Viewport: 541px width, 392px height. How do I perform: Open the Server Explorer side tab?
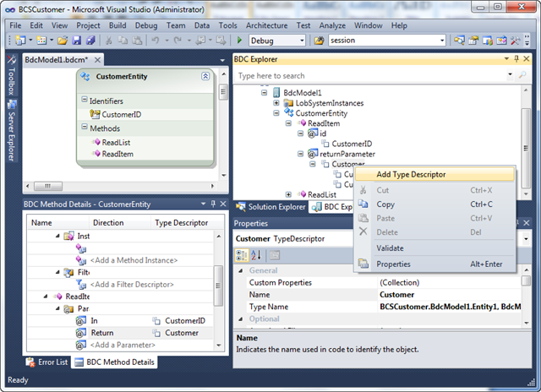(11, 131)
